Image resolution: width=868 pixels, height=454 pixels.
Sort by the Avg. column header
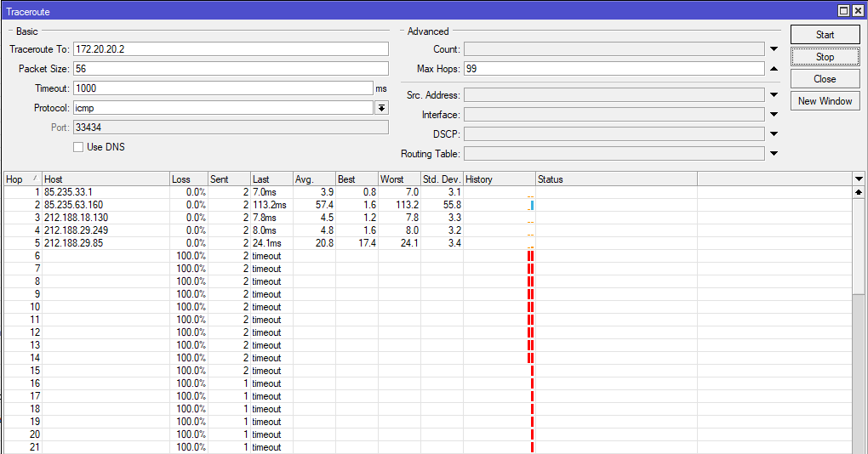(x=314, y=179)
